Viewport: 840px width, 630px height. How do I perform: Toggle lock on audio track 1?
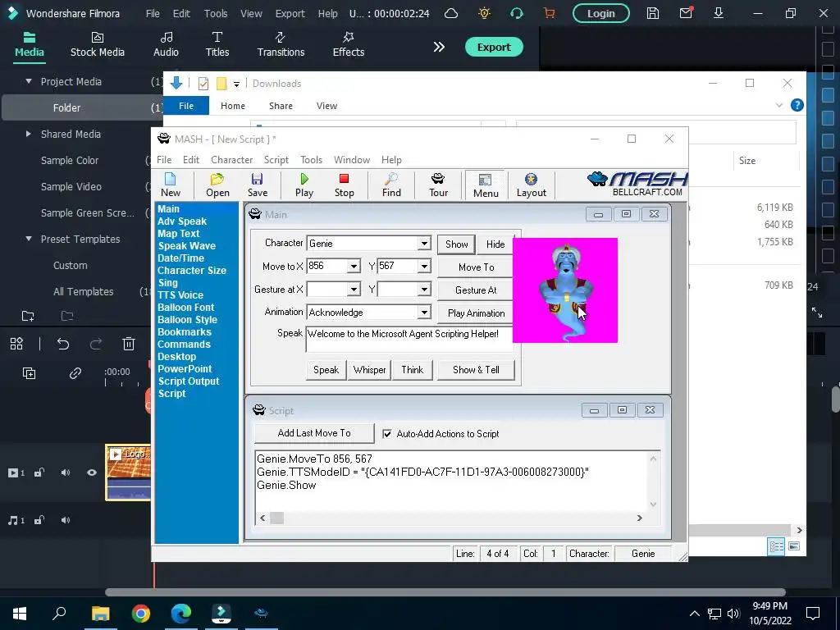(39, 520)
